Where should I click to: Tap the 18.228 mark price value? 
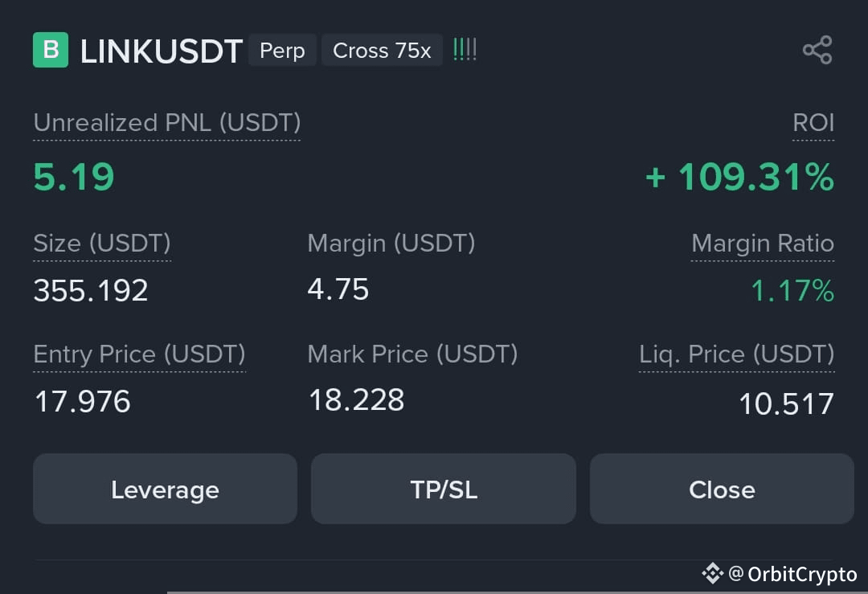pyautogui.click(x=357, y=399)
